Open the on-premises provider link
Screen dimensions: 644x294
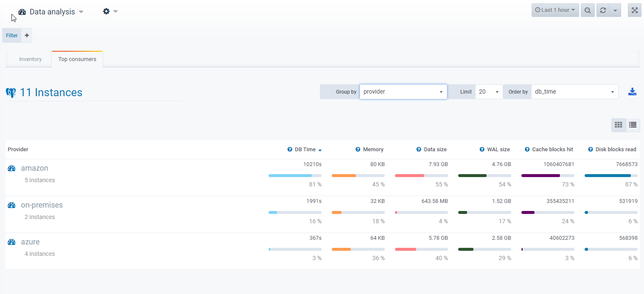tap(42, 205)
